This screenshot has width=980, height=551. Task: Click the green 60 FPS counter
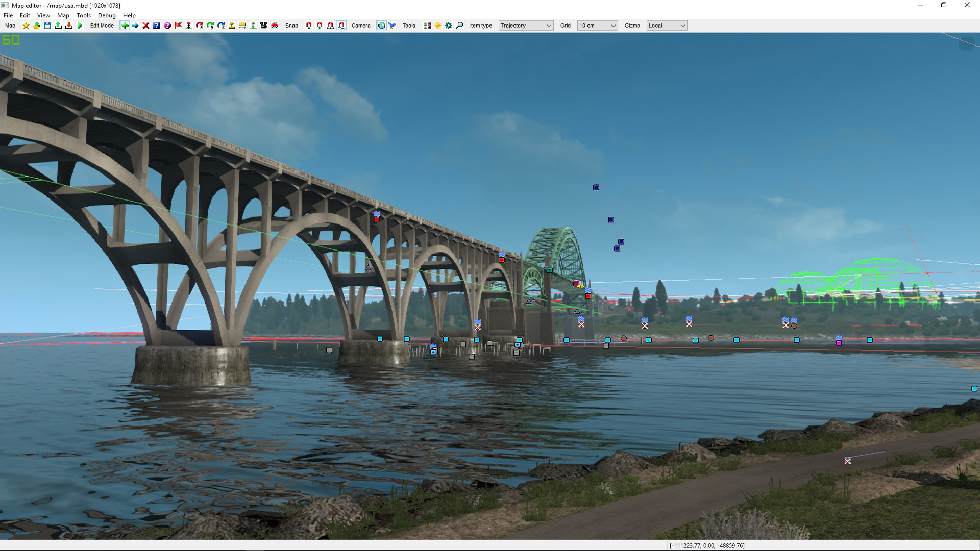click(11, 40)
